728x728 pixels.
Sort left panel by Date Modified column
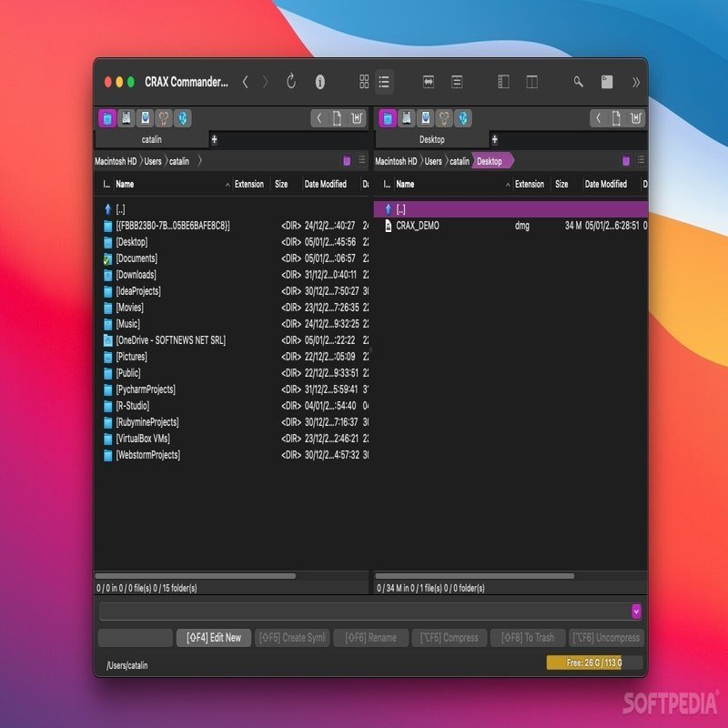pos(330,185)
